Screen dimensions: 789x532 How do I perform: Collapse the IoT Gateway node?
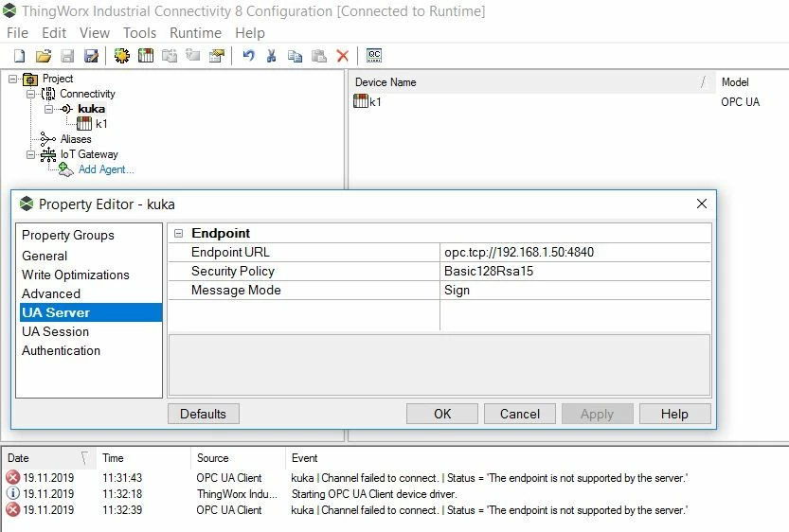point(30,154)
